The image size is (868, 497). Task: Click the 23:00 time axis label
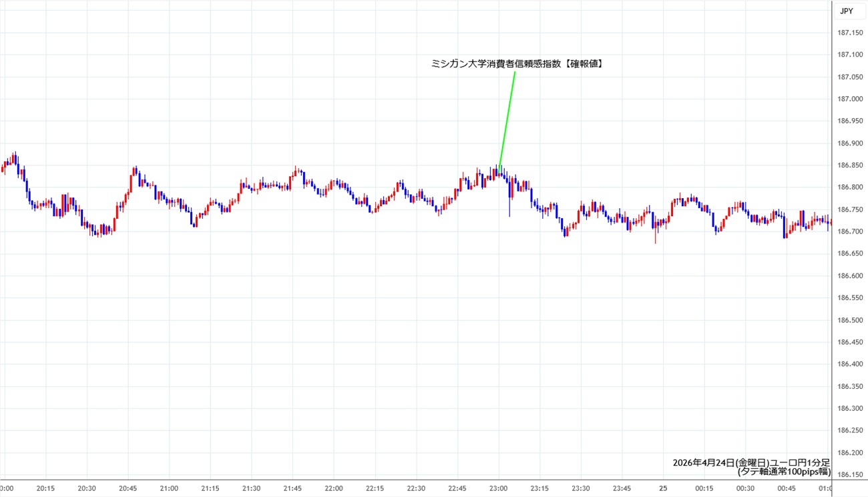click(x=499, y=488)
